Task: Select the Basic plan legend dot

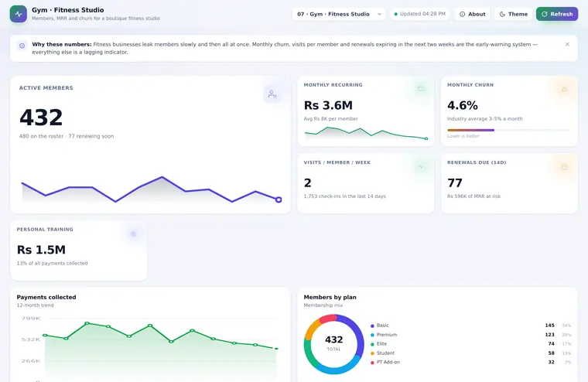Action: (372, 326)
